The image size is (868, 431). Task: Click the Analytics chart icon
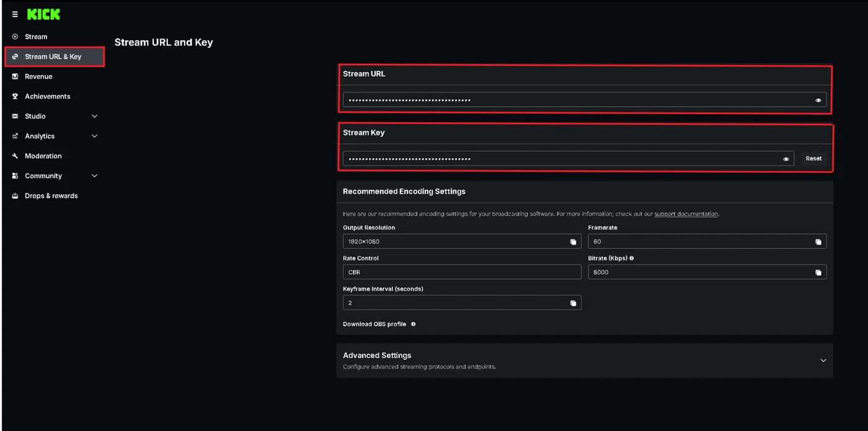pos(15,136)
